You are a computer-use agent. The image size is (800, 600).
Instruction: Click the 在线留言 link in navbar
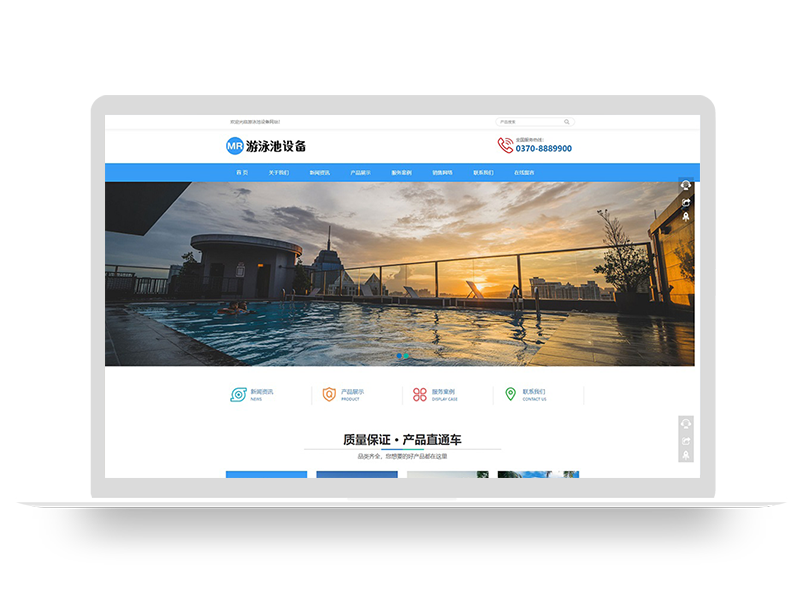click(x=522, y=171)
